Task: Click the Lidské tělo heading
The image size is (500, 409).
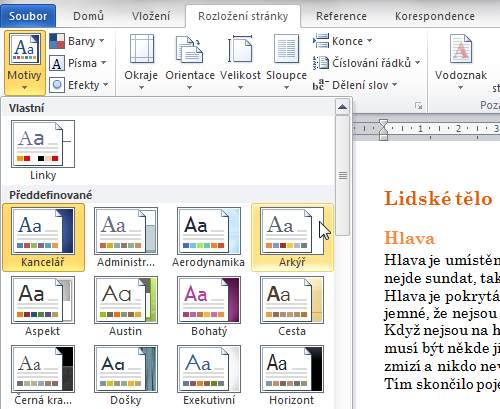Action: (438, 198)
